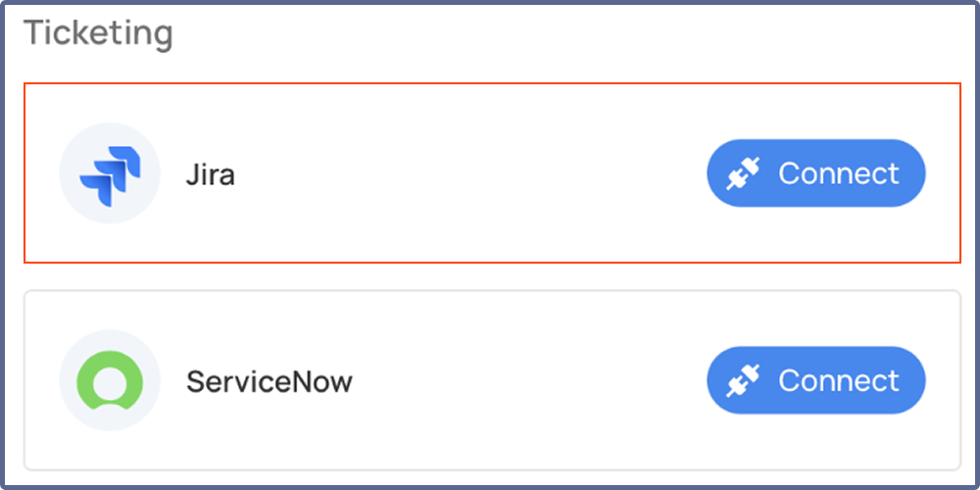Click the white gap between the two cards
The width and height of the screenshot is (980, 490).
tap(490, 276)
